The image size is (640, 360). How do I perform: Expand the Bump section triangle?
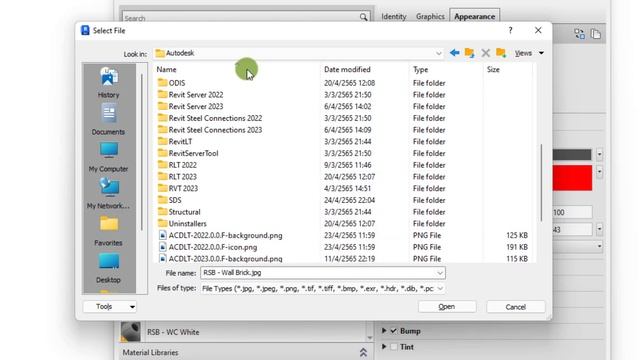(384, 331)
